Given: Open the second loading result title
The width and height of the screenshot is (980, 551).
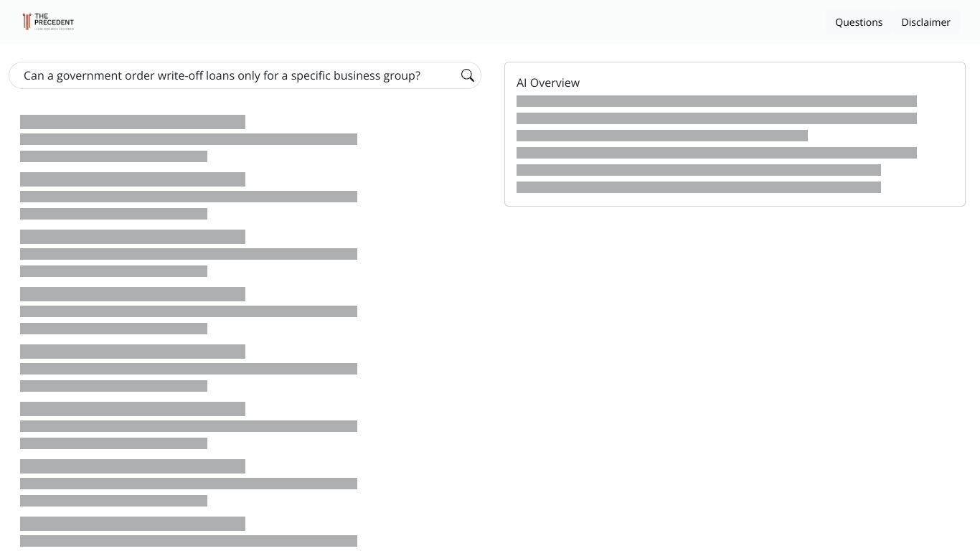Looking at the screenshot, I should [x=133, y=179].
